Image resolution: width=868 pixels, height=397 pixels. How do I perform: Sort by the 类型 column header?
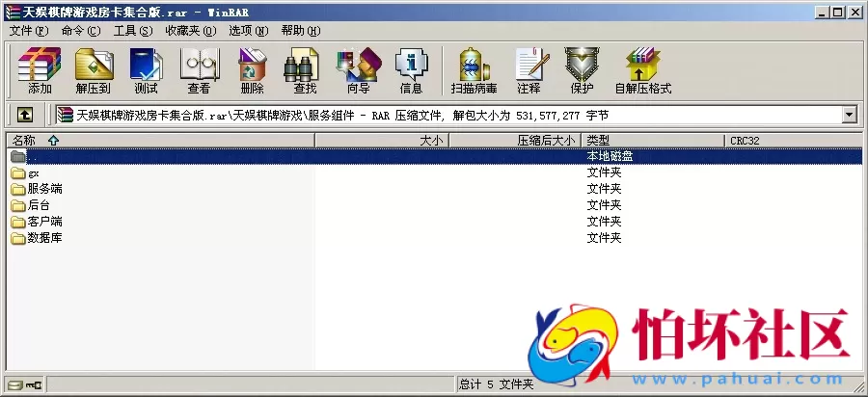pyautogui.click(x=653, y=141)
